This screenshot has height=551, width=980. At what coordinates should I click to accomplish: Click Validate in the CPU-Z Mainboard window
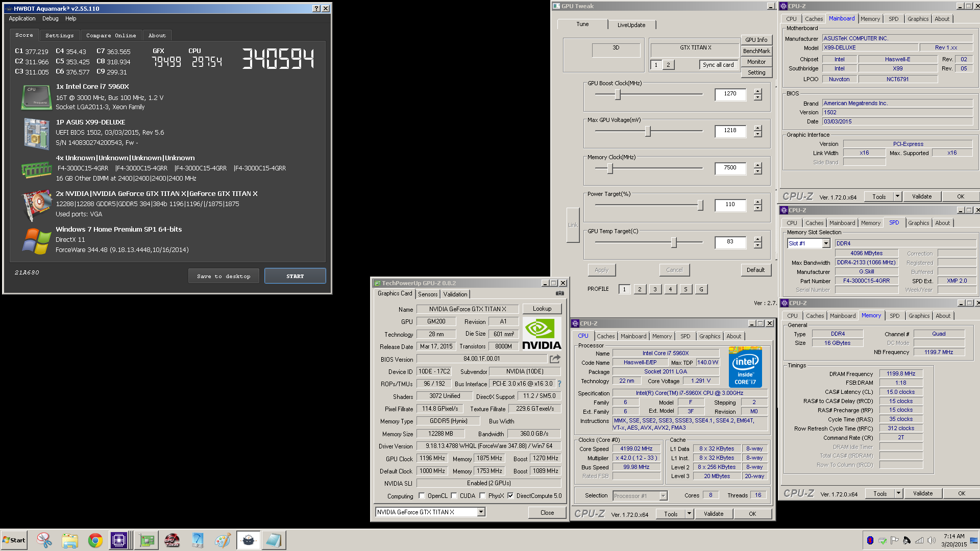point(922,196)
